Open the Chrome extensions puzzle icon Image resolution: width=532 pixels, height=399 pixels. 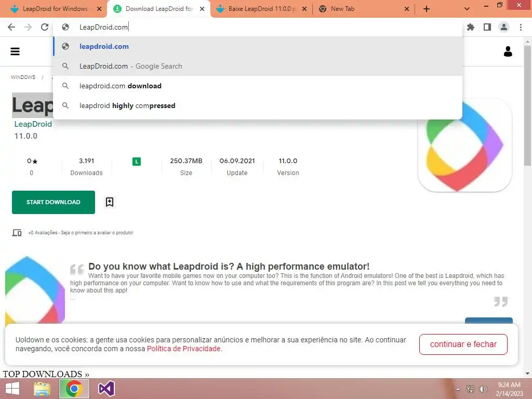pos(471,27)
